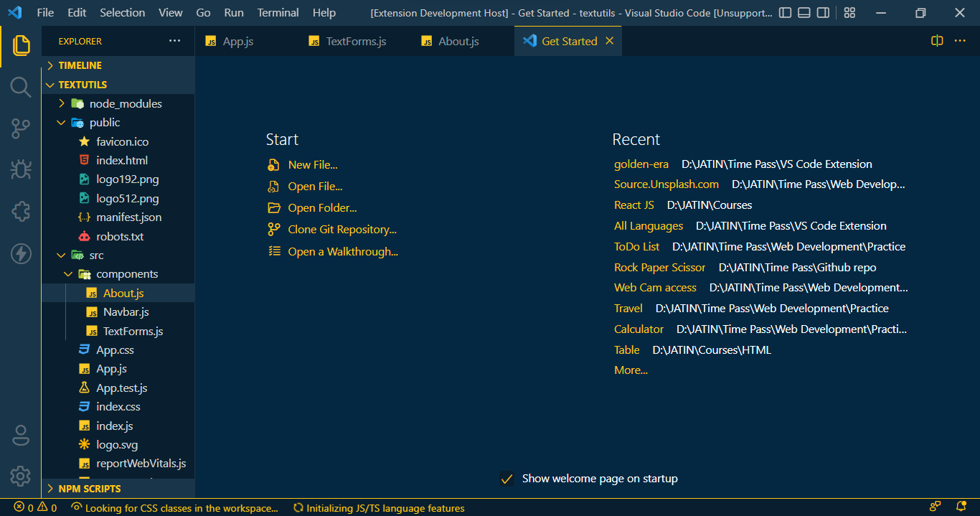The height and width of the screenshot is (516, 980).
Task: Open recent project Rock Paper Scissor
Action: (660, 268)
